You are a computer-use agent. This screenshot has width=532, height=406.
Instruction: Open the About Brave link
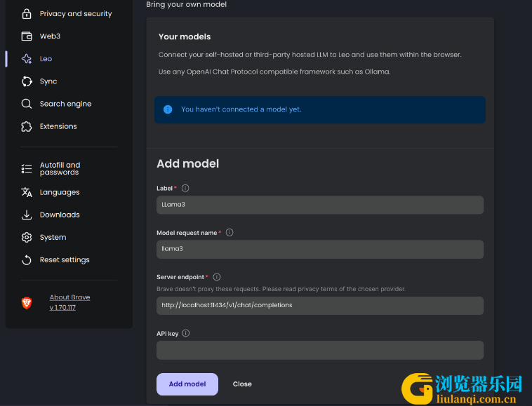[70, 297]
